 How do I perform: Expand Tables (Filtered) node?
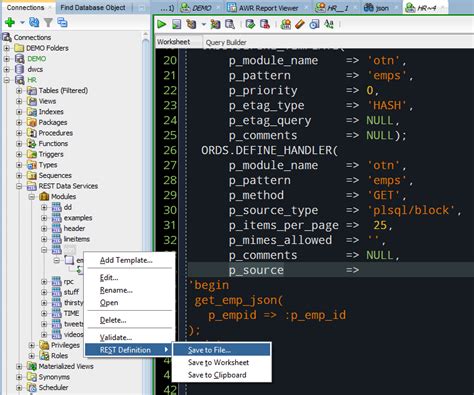19,90
